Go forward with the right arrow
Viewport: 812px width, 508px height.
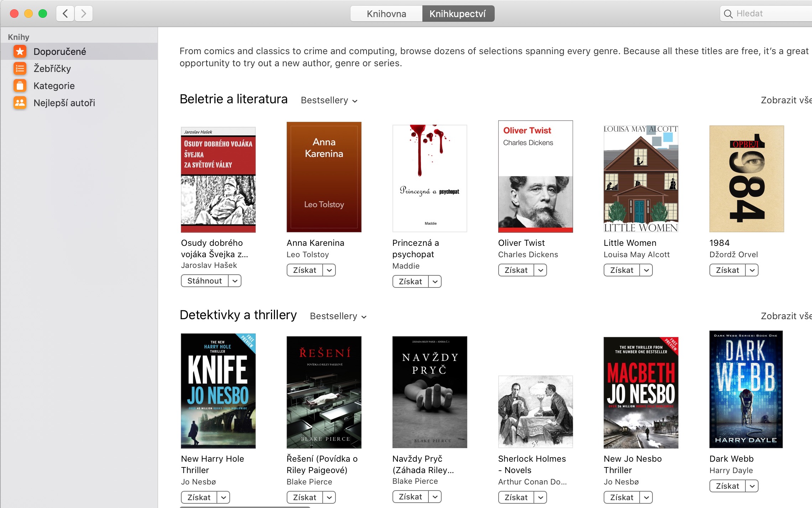click(x=84, y=14)
